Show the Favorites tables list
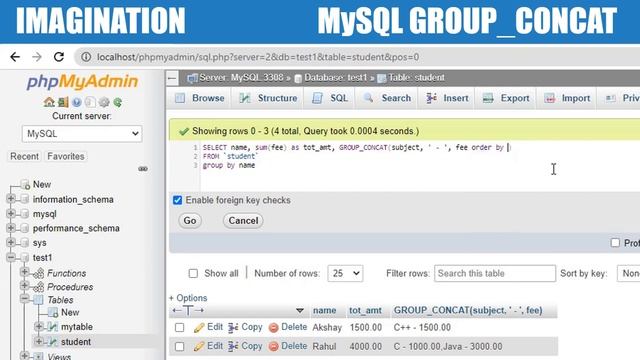Viewport: 640px width, 360px height. coord(66,156)
